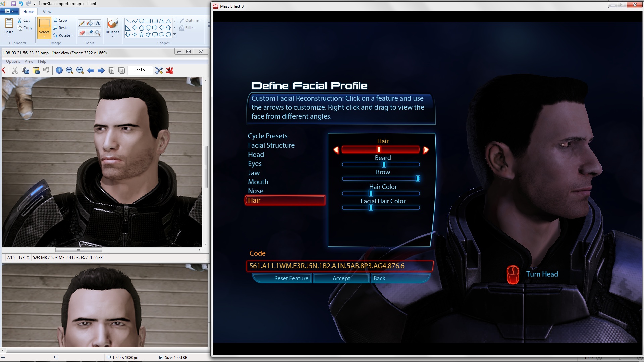Open the Outline dropdown in Paint
644x362 pixels.
click(x=191, y=20)
